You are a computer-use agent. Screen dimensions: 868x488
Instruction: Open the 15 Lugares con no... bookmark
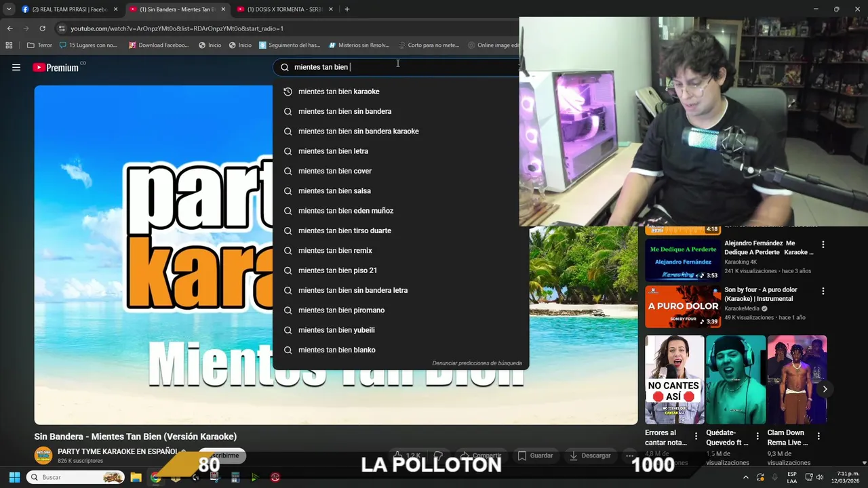pos(88,45)
